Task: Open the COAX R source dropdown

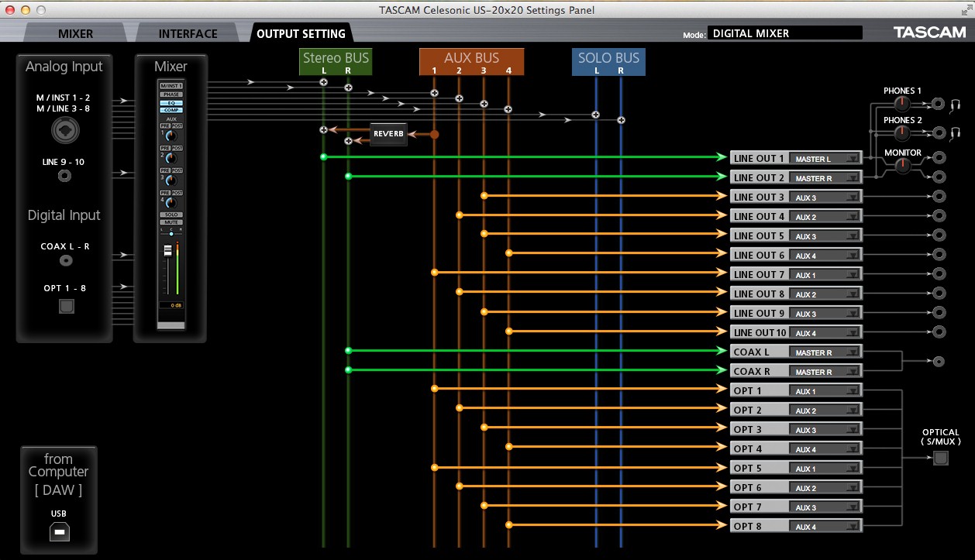Action: tap(825, 372)
